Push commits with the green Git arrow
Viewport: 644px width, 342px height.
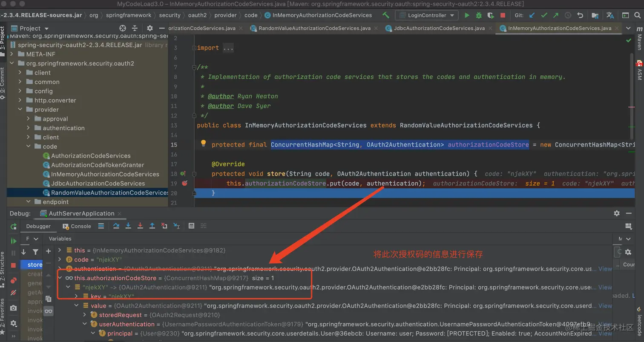click(x=556, y=15)
